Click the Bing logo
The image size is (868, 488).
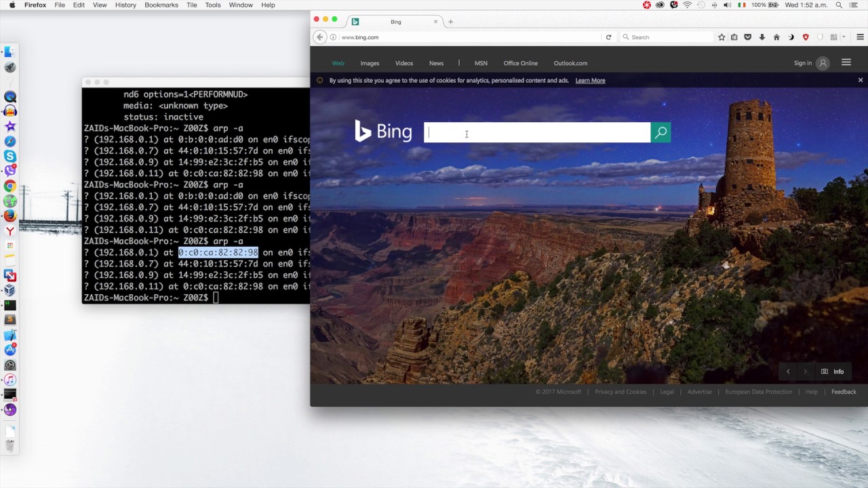coord(383,131)
